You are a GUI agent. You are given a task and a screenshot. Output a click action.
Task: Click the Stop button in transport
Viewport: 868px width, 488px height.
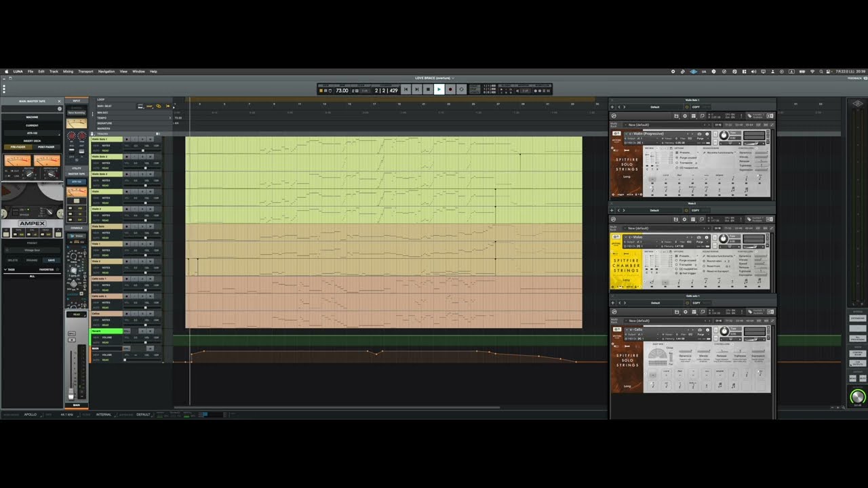(x=428, y=89)
